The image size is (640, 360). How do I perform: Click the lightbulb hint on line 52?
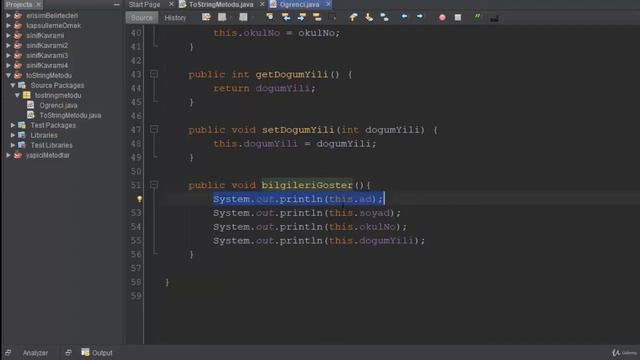click(x=140, y=199)
